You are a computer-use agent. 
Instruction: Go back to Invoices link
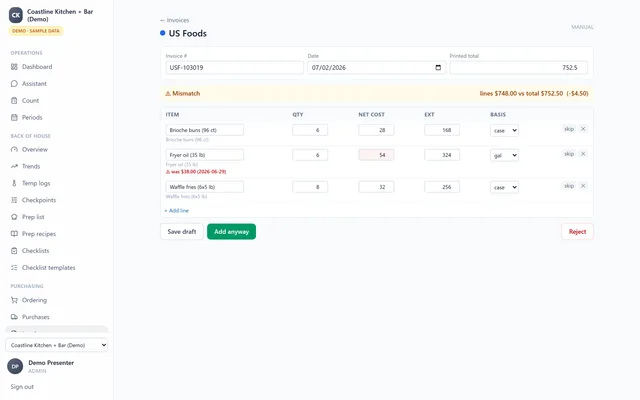175,20
